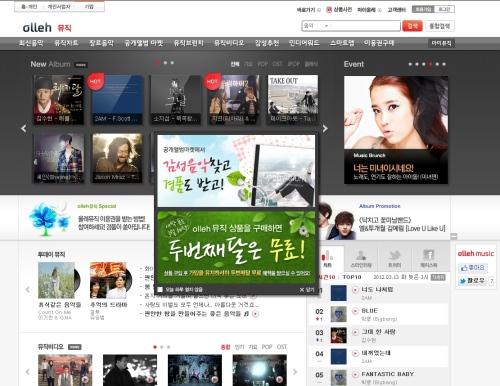
Task: Open the Facebook tab icon in the chart panel
Action: click(429, 258)
